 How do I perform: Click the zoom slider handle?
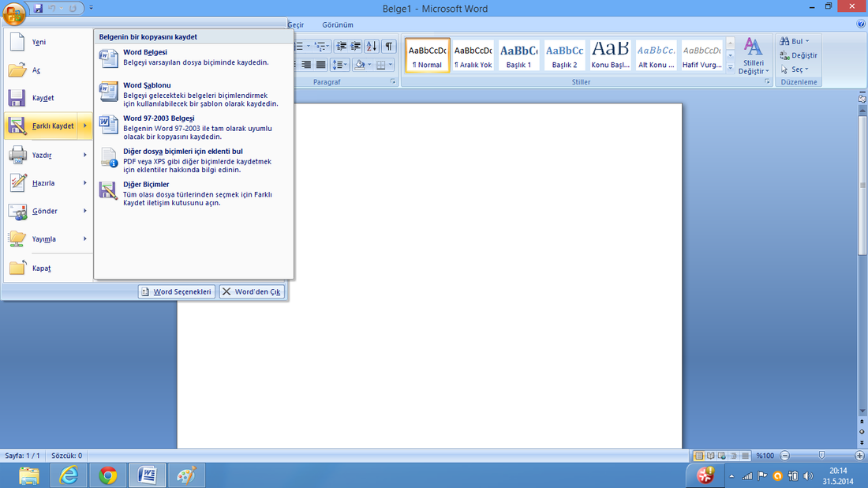[822, 456]
